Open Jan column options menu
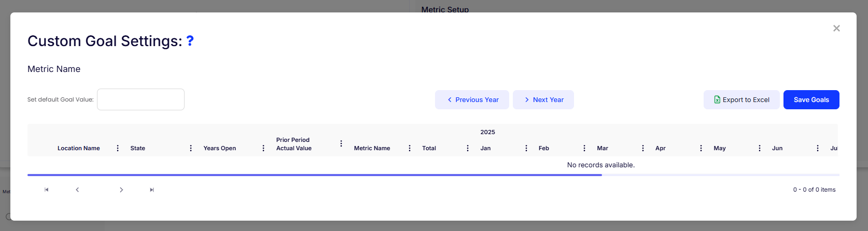 pos(526,148)
